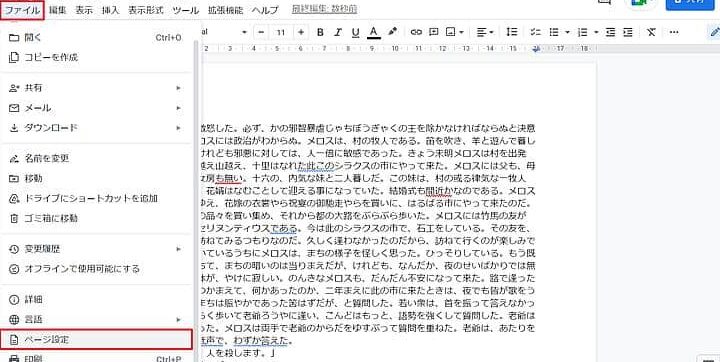Select コピーを作成 menu entry
Screen dimensions: 720x362
pos(96,57)
